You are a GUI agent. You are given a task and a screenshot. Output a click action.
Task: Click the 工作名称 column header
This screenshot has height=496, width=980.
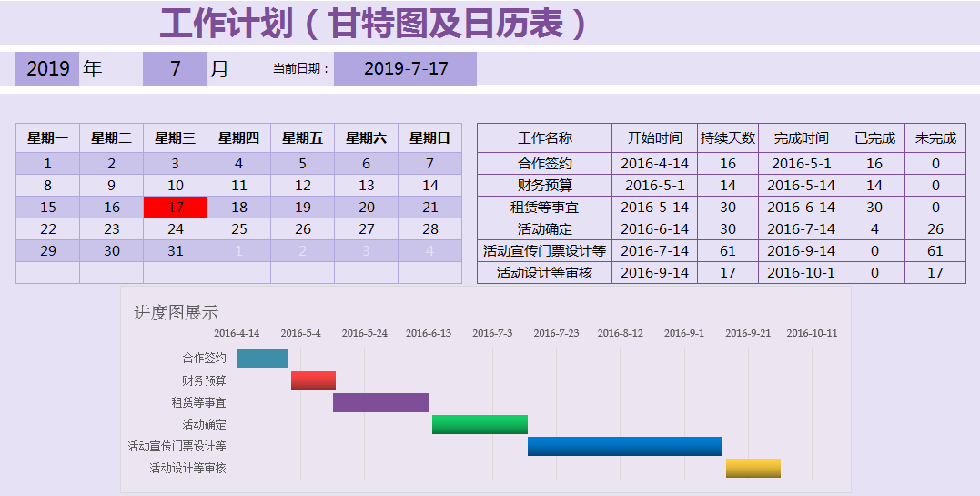point(544,137)
